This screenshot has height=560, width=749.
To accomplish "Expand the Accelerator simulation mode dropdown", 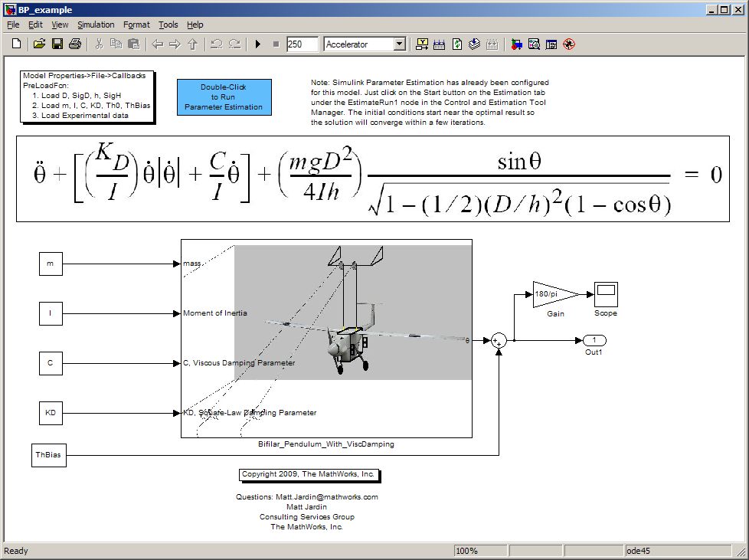I will 398,44.
